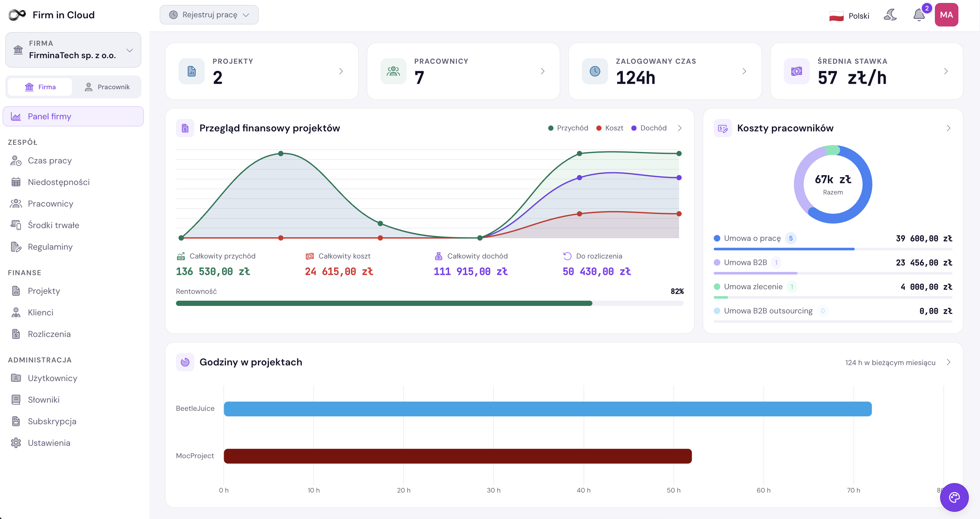Toggle Przychód series in chart legend
Image resolution: width=980 pixels, height=519 pixels.
[568, 128]
